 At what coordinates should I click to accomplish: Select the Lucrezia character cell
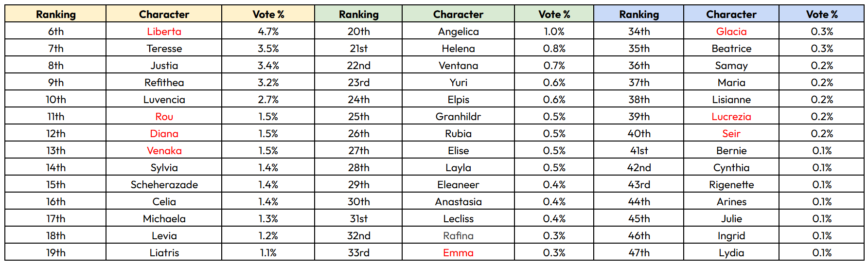[x=731, y=117]
